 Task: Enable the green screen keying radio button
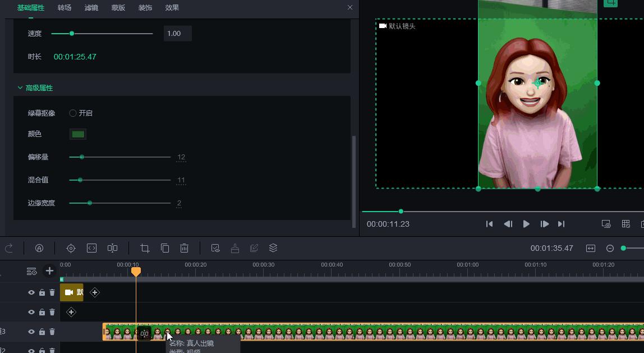pos(73,113)
